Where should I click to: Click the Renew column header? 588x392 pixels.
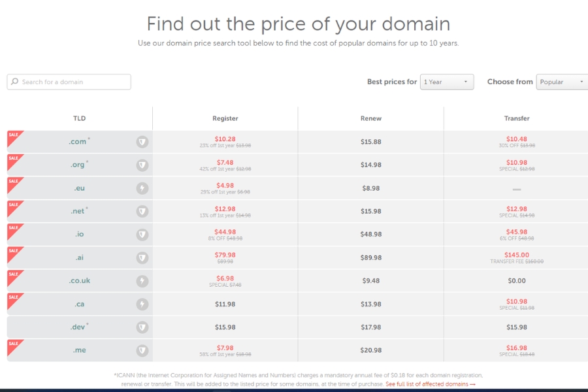(x=371, y=118)
